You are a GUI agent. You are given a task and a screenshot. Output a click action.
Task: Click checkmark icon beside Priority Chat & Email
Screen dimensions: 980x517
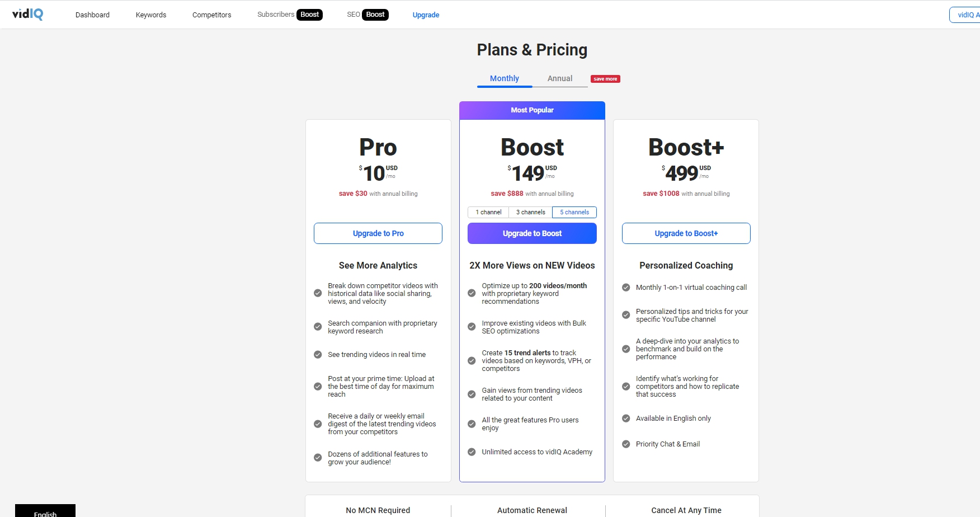626,444
